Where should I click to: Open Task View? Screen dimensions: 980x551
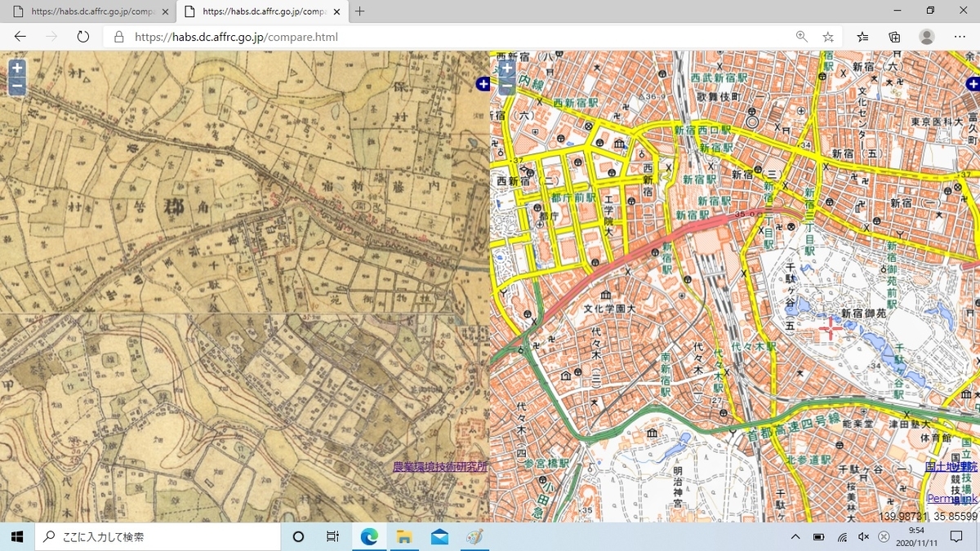coord(332,536)
